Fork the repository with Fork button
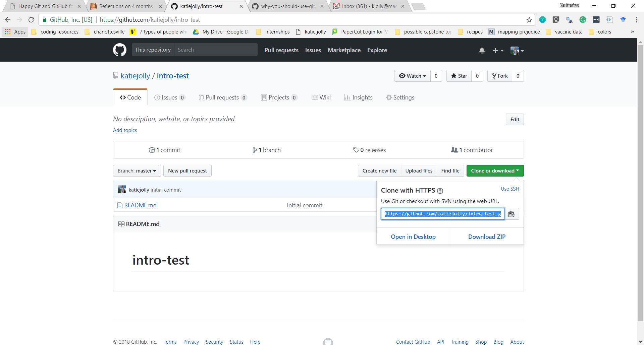 click(x=500, y=76)
